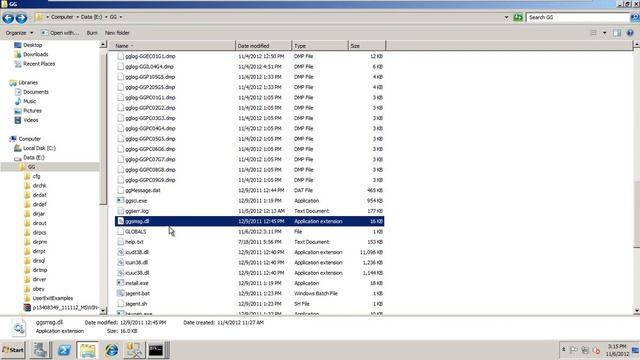Expand the GG breadcrumb arrow
Viewport: 640px width, 360px height.
pyautogui.click(x=121, y=17)
